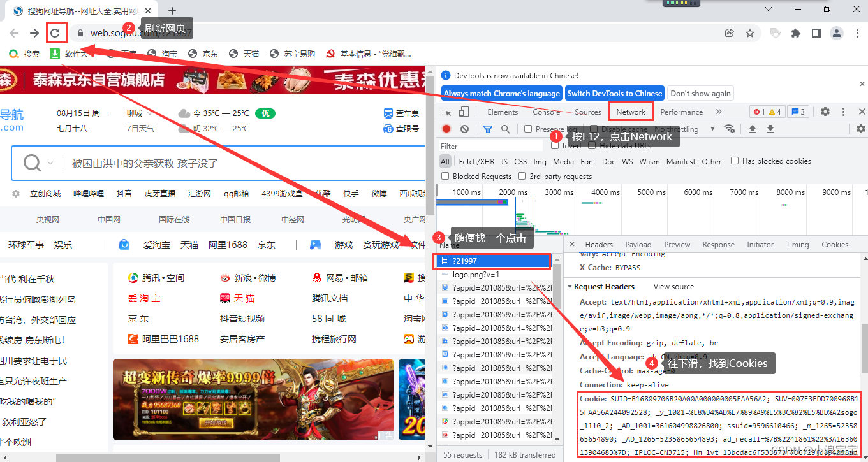Click the Don't show again button
Viewport: 868px width, 462px height.
coord(700,93)
